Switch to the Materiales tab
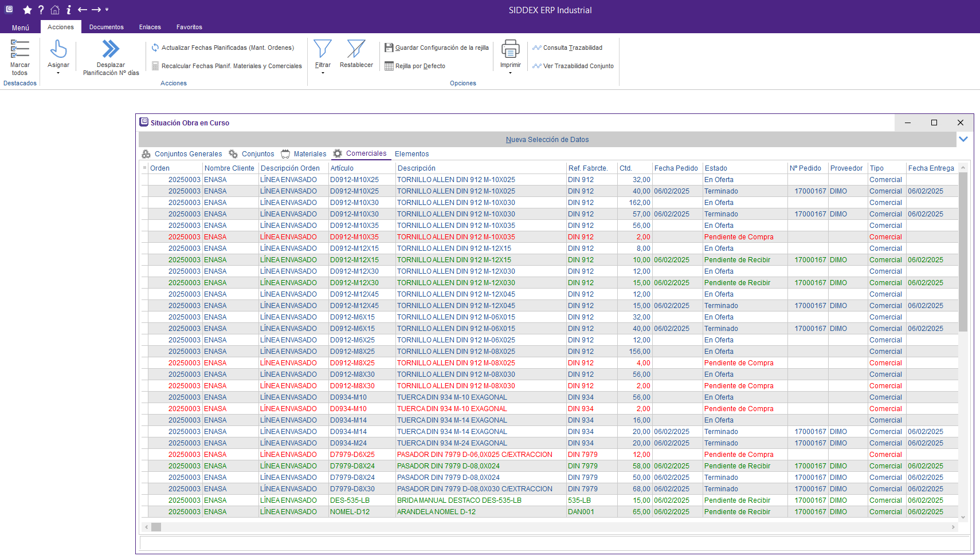This screenshot has height=560, width=980. click(309, 154)
